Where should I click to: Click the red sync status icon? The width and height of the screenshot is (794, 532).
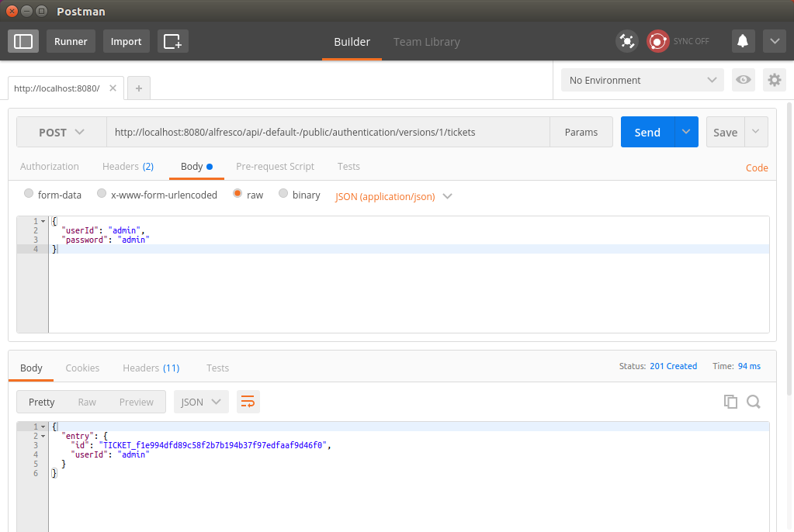657,41
